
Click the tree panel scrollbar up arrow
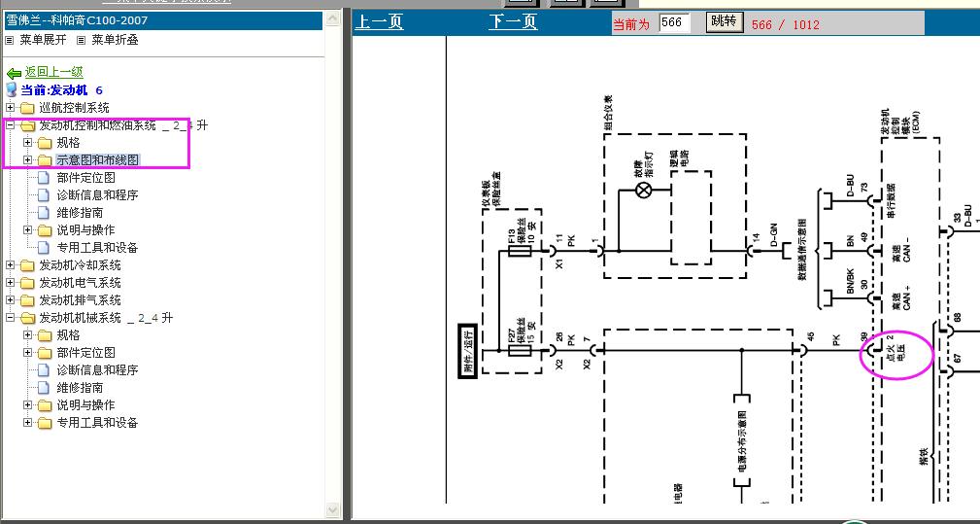(x=333, y=17)
